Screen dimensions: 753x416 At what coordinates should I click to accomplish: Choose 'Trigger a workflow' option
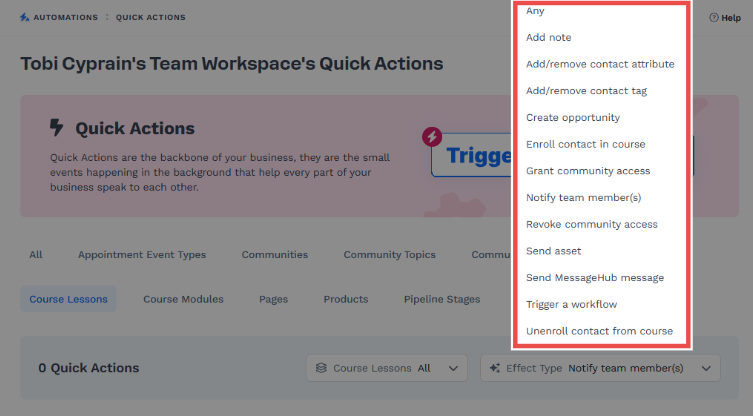click(571, 305)
